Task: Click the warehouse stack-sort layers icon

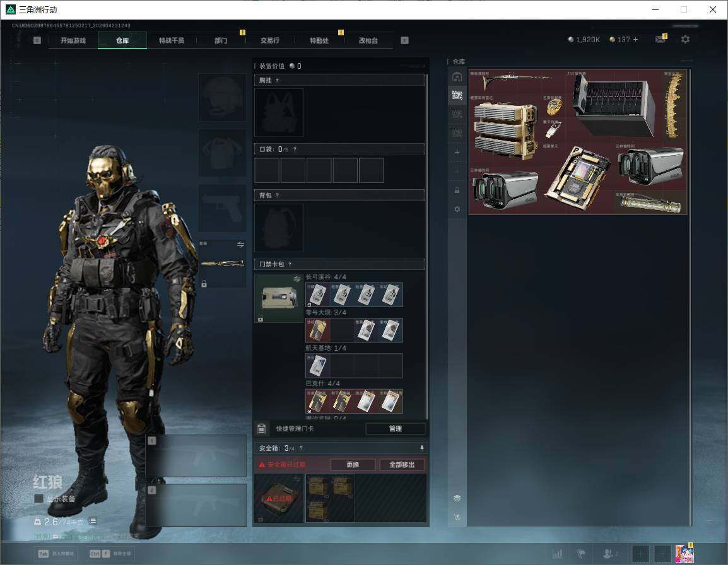Action: 457,498
